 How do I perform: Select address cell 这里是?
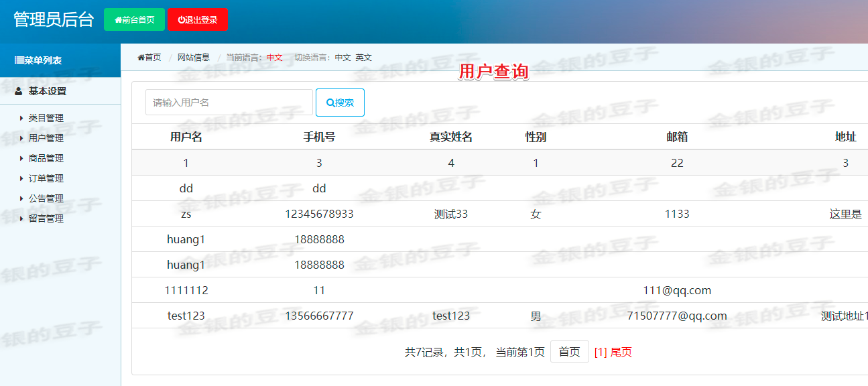coord(845,214)
